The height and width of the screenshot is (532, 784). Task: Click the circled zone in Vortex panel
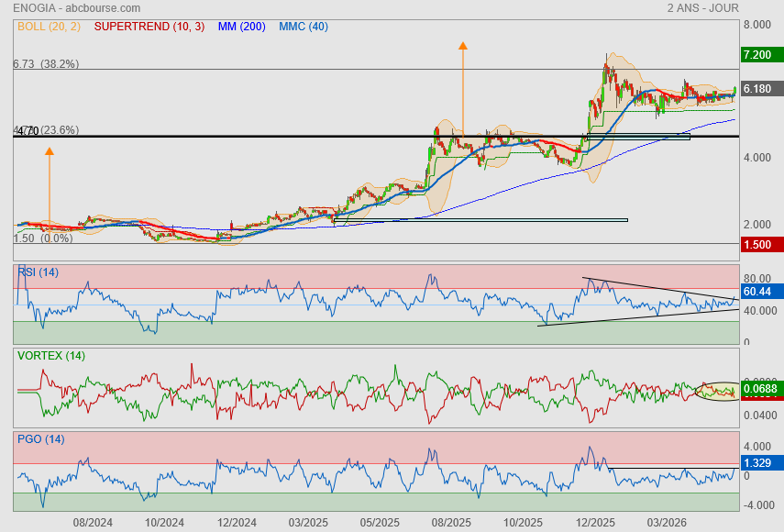click(718, 392)
